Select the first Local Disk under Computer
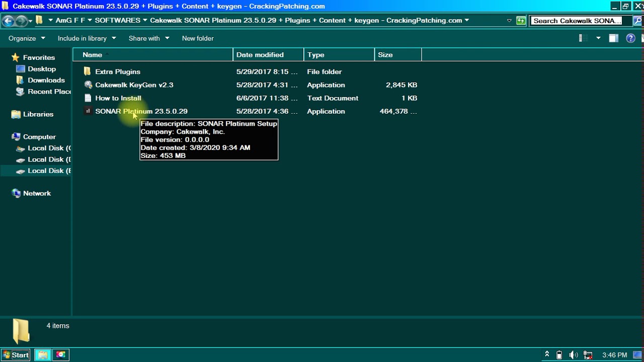 tap(49, 148)
